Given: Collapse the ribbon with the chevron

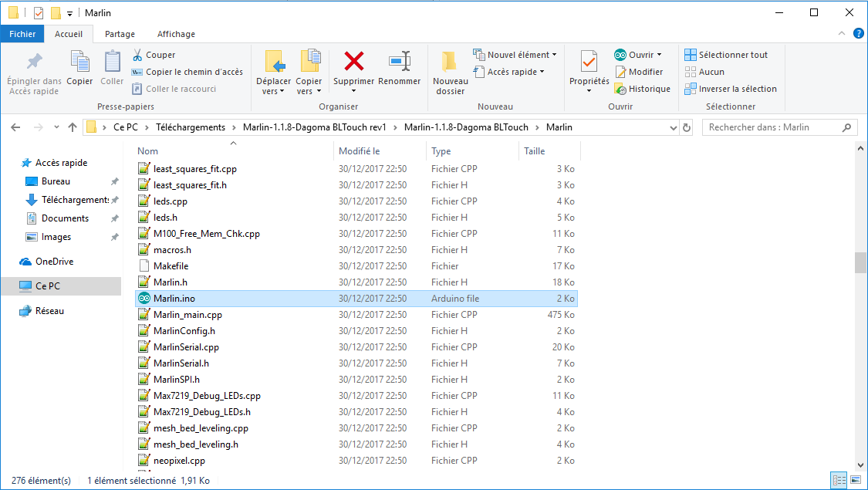Looking at the screenshot, I should pyautogui.click(x=842, y=34).
